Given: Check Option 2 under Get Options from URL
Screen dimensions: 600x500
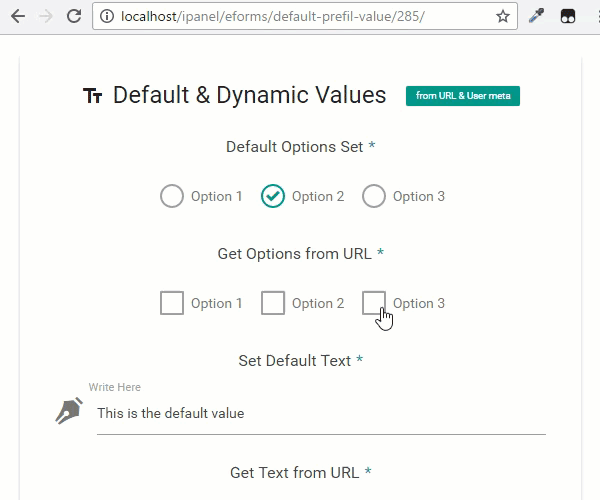Looking at the screenshot, I should coord(273,303).
